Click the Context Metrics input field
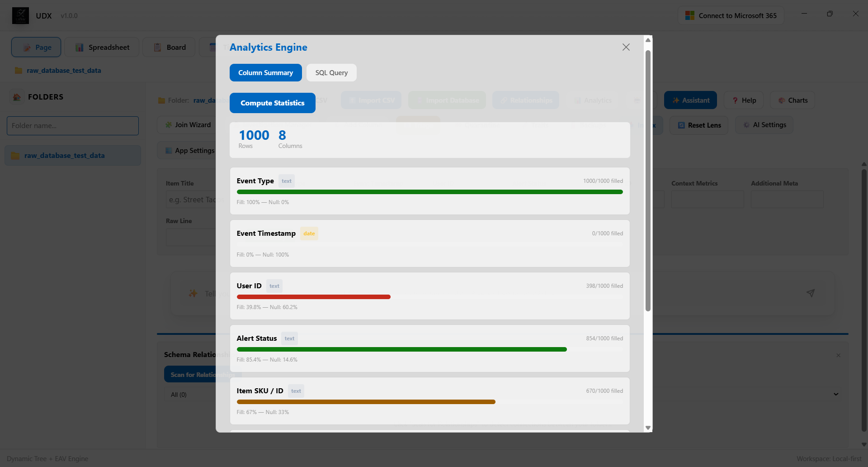Image resolution: width=868 pixels, height=467 pixels. (708, 199)
